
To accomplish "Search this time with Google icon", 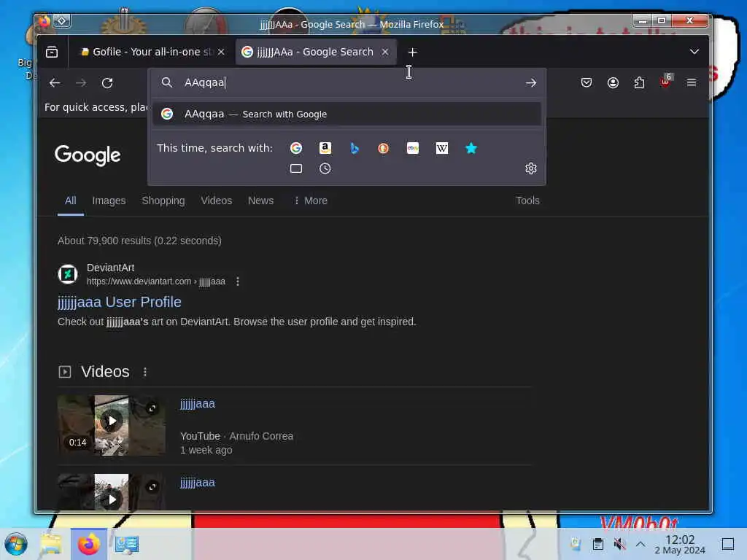I will click(296, 148).
